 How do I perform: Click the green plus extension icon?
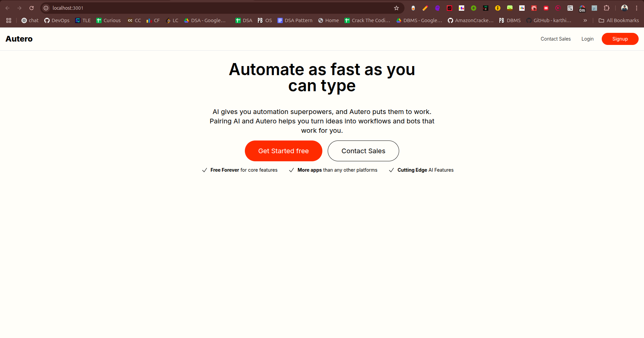pyautogui.click(x=474, y=8)
